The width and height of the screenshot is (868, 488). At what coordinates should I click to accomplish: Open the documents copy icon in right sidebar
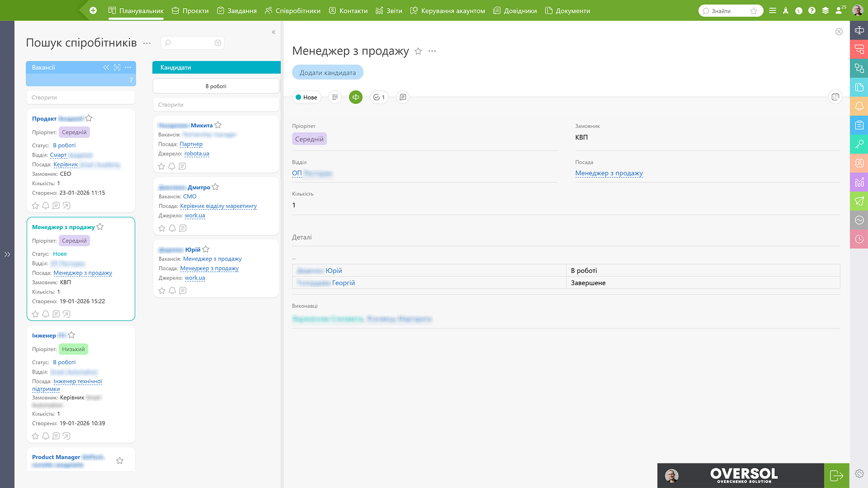coord(859,87)
